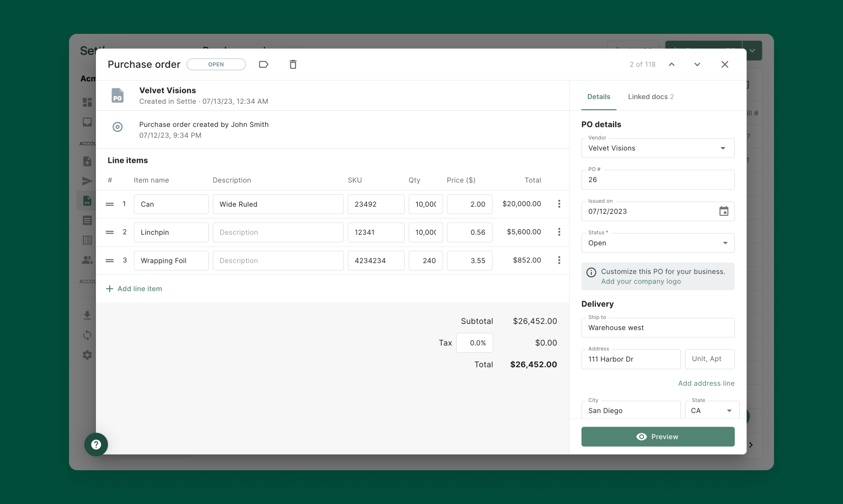The image size is (843, 504).
Task: Open dashboard icon in background sidebar
Action: coord(87,102)
